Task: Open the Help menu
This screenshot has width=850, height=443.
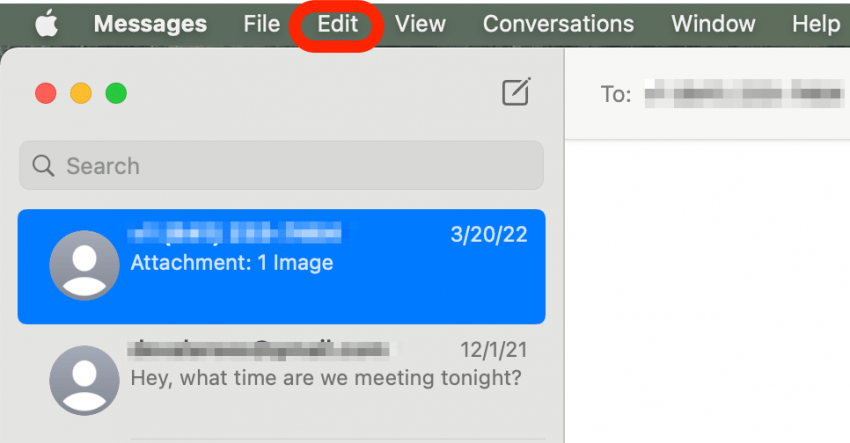Action: 815,24
